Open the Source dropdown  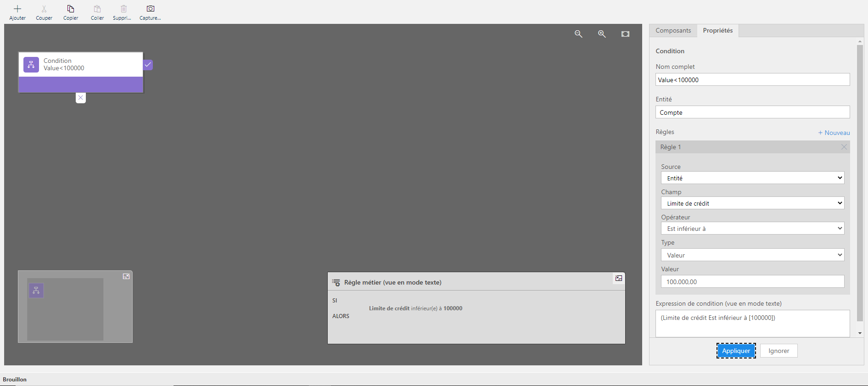tap(752, 178)
